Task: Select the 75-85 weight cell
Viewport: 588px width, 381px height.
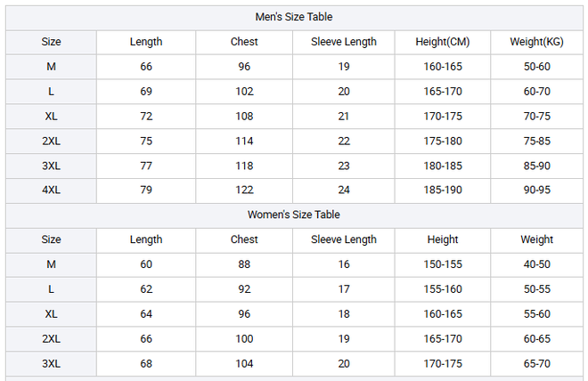Action: pos(537,141)
